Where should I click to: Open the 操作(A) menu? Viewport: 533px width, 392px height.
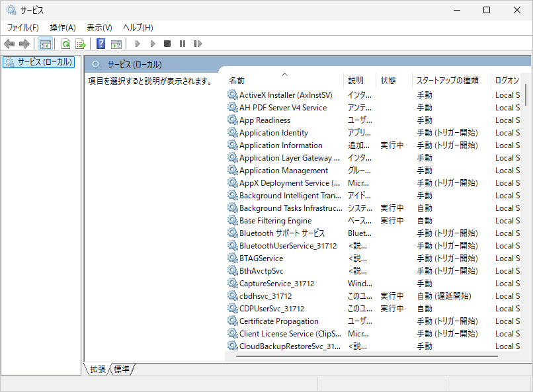point(63,27)
